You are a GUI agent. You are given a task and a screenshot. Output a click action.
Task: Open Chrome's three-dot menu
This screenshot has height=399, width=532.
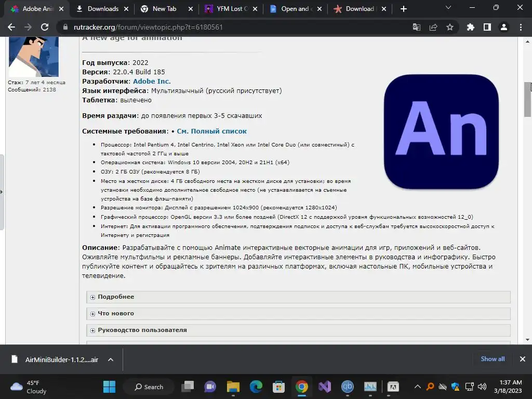[x=521, y=27]
